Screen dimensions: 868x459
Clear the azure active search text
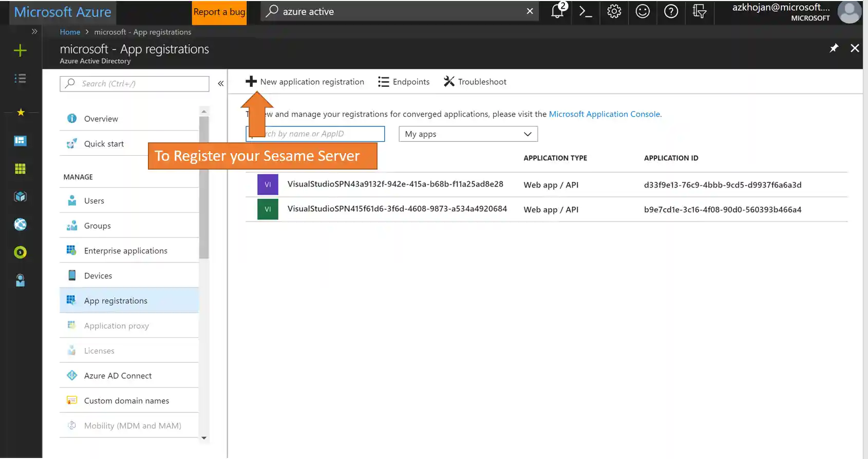(530, 11)
